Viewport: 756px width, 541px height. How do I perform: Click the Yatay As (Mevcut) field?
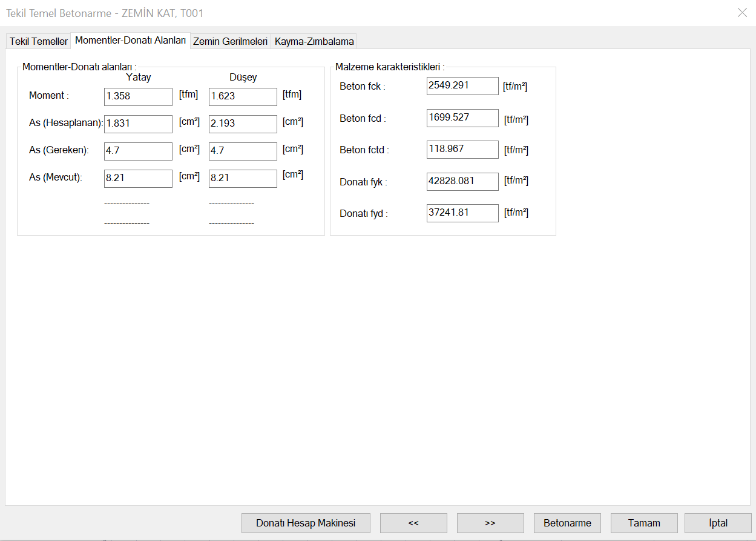(x=138, y=178)
